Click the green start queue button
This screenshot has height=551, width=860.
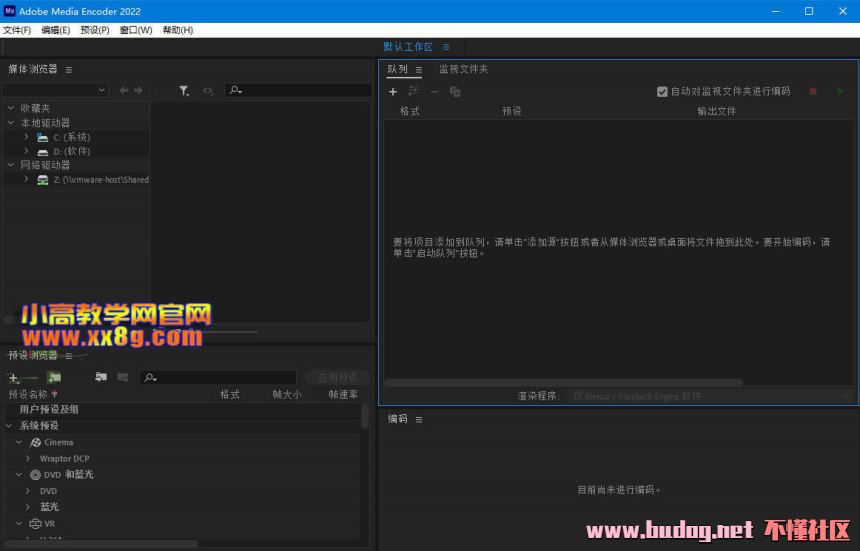point(840,92)
